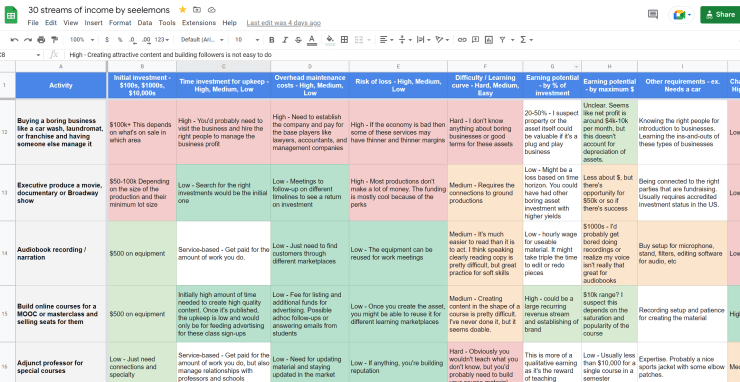This screenshot has height=382, width=740.
Task: Insert chart from the toolbar
Action: [489, 40]
